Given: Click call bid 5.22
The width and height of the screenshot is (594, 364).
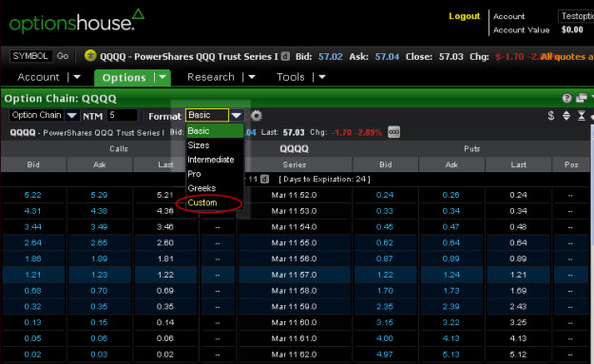Looking at the screenshot, I should pos(33,195).
